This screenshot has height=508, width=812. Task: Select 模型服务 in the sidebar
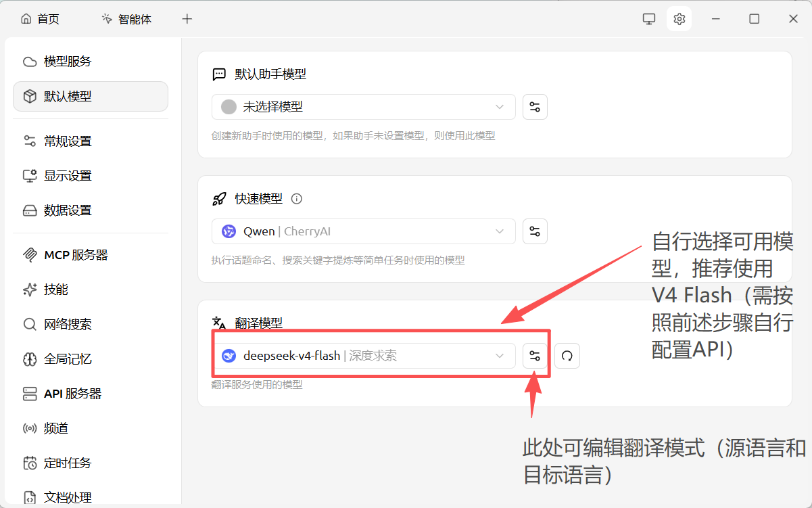click(x=91, y=62)
